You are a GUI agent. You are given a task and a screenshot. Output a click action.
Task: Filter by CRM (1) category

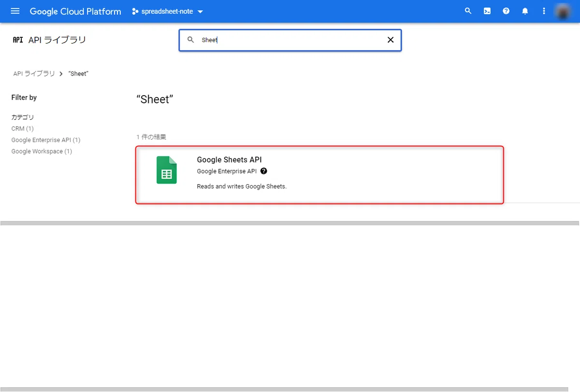pos(23,129)
